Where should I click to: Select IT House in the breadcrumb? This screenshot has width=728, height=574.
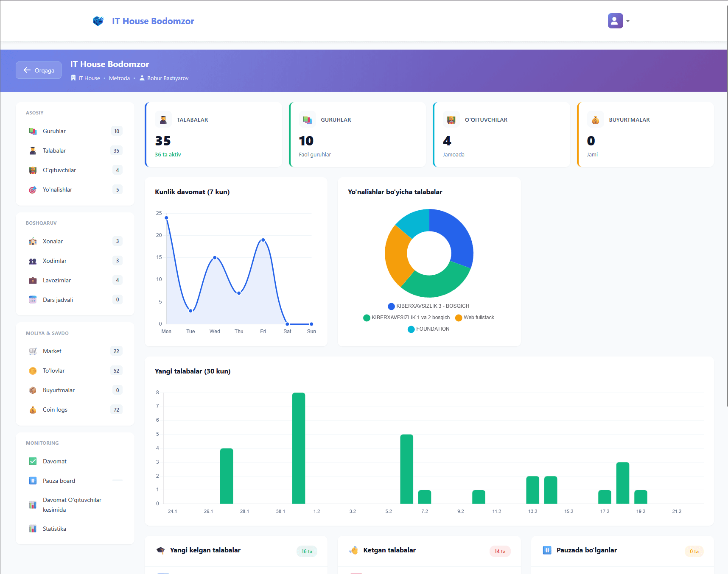[90, 78]
